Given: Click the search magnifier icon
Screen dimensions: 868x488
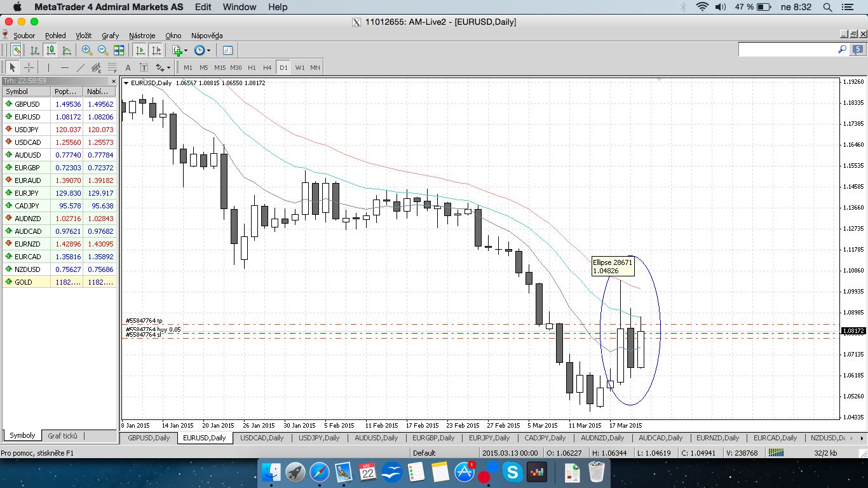Looking at the screenshot, I should point(843,49).
